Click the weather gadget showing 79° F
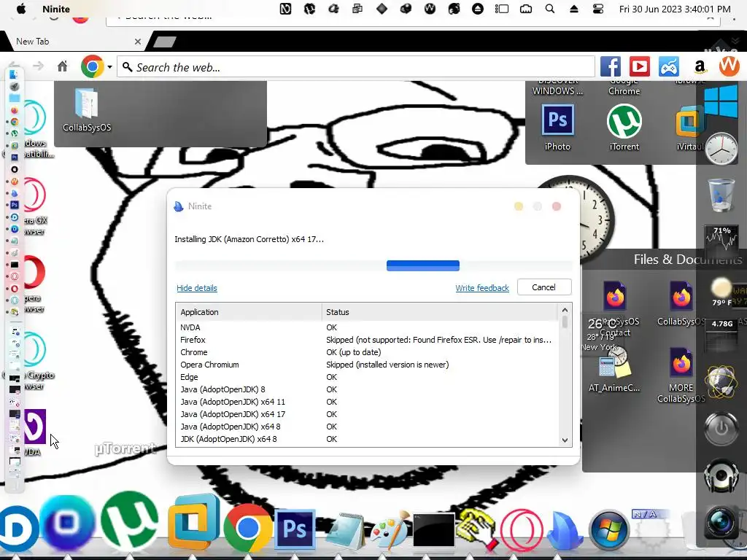 (x=721, y=291)
